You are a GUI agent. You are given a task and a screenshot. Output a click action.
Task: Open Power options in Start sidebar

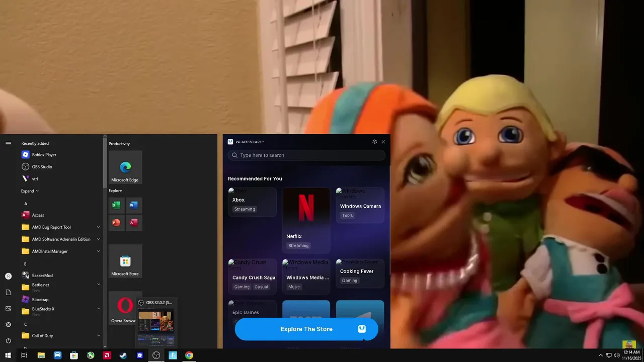(x=8, y=340)
